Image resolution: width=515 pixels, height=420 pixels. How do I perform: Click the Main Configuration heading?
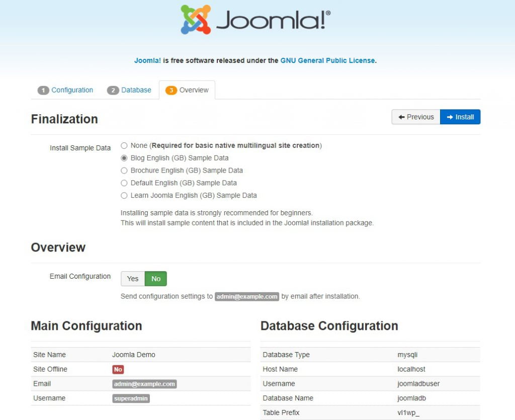point(87,326)
